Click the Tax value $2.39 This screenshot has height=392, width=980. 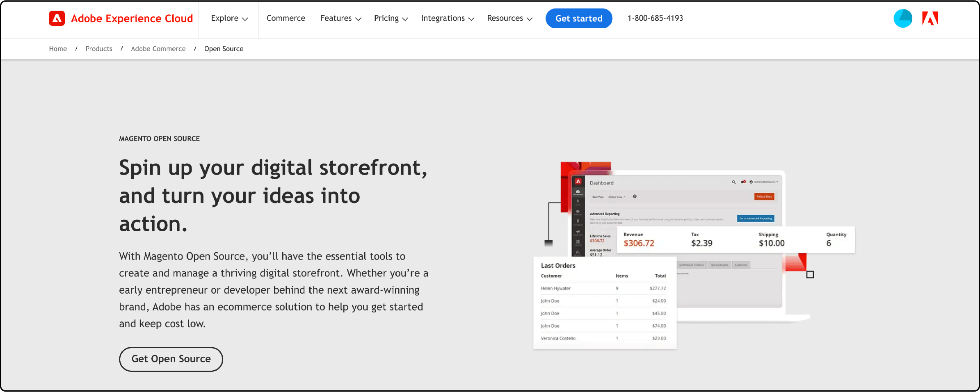click(702, 243)
